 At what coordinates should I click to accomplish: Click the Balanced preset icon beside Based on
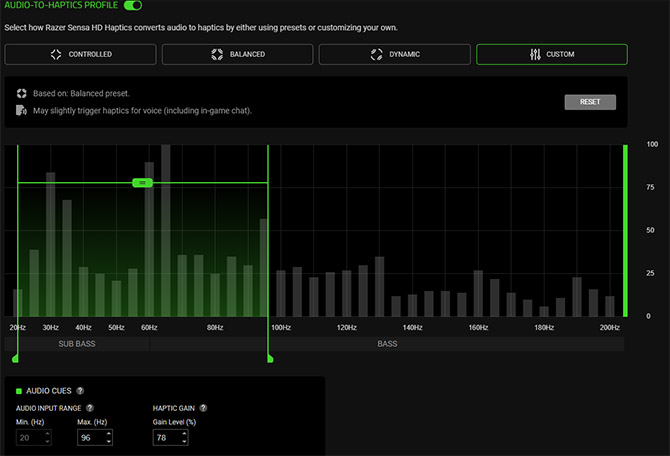click(21, 93)
